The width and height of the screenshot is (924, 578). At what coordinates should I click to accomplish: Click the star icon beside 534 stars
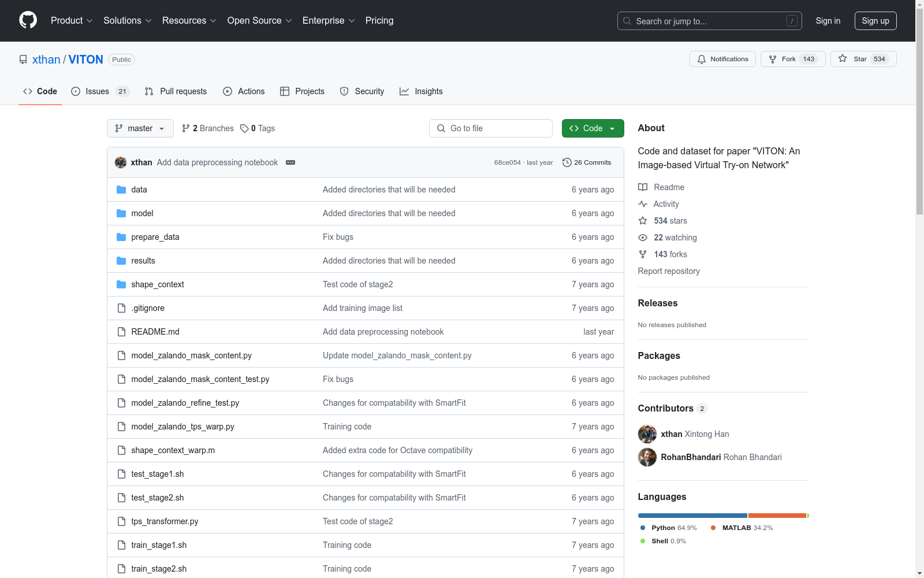(643, 221)
